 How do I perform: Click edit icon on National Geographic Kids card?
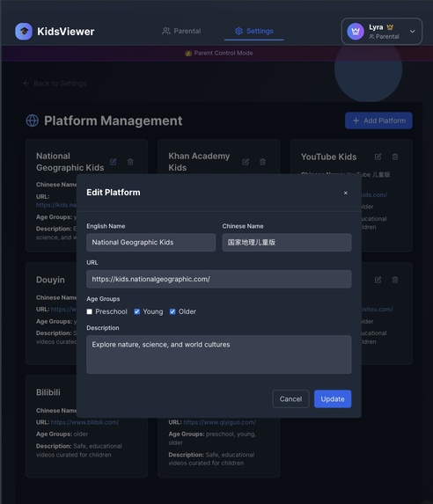point(114,162)
